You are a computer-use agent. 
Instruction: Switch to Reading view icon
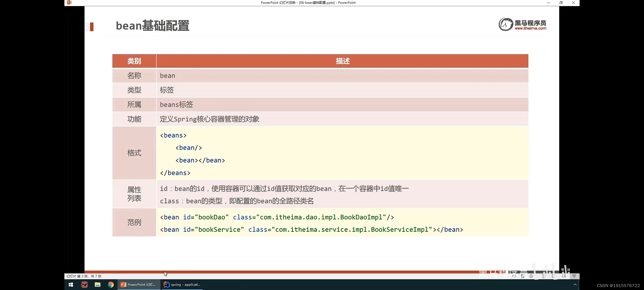click(x=564, y=276)
